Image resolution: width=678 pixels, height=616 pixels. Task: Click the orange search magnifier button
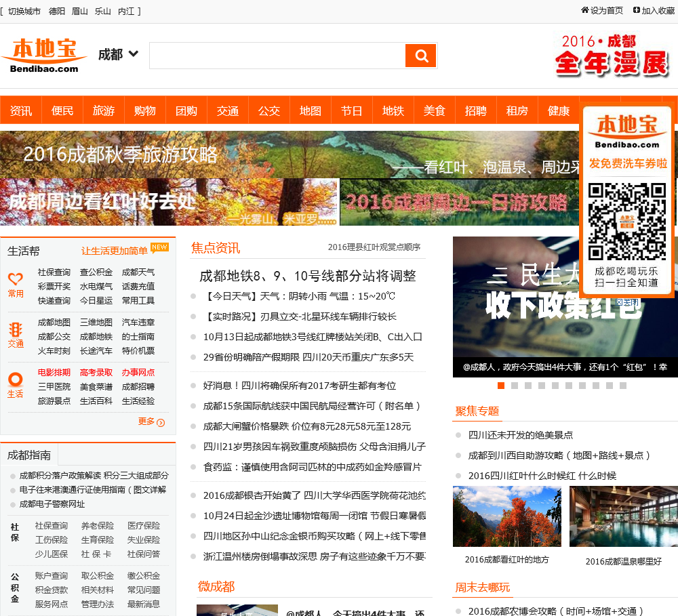coord(420,56)
